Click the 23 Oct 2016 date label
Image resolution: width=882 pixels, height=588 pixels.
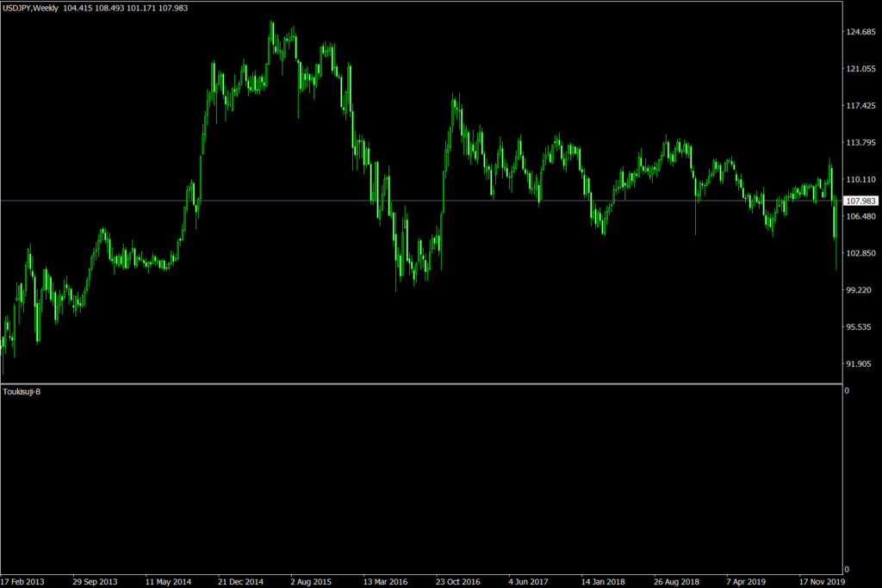point(459,581)
